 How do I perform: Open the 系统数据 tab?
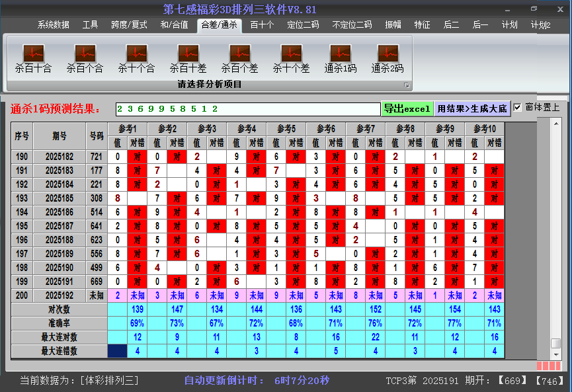(54, 25)
